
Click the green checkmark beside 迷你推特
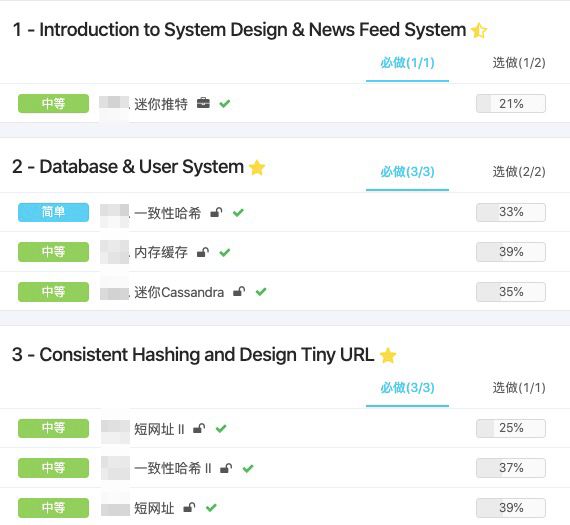click(x=225, y=104)
